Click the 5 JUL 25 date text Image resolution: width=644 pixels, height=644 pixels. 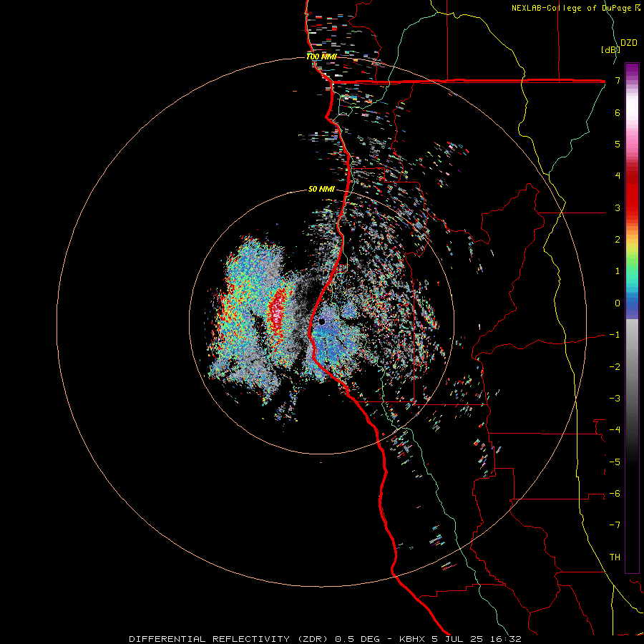(x=457, y=639)
